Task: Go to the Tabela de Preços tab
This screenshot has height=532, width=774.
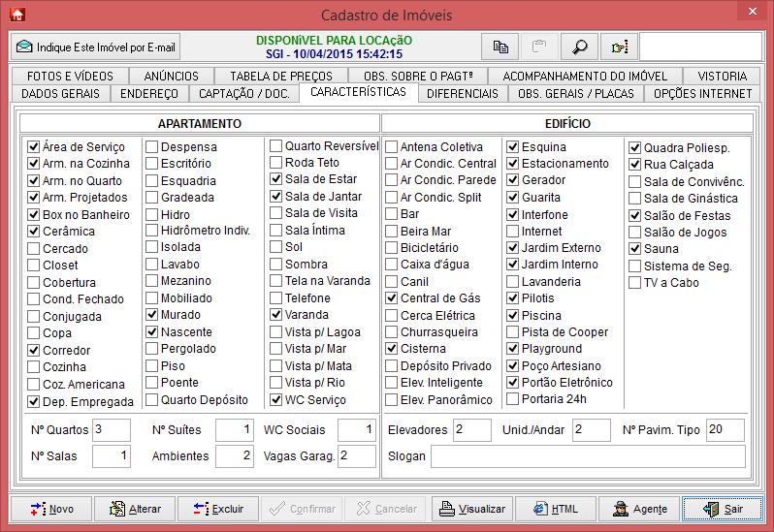Action: tap(280, 76)
